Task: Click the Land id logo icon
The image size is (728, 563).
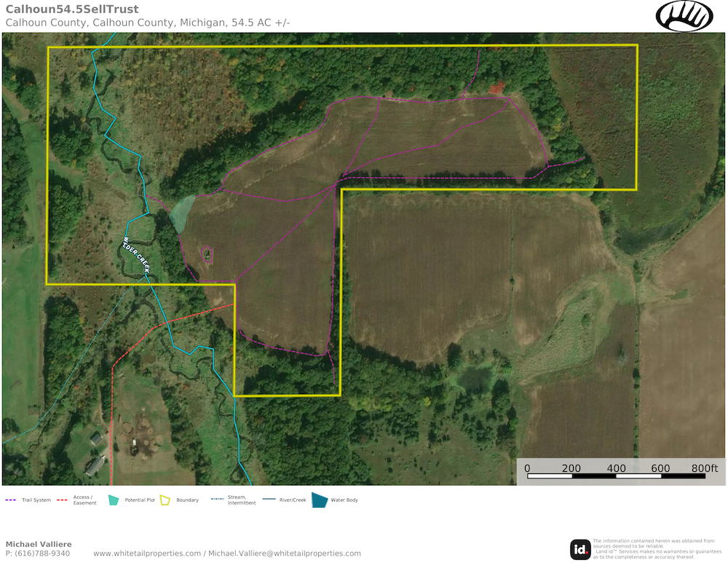Action: tap(580, 550)
